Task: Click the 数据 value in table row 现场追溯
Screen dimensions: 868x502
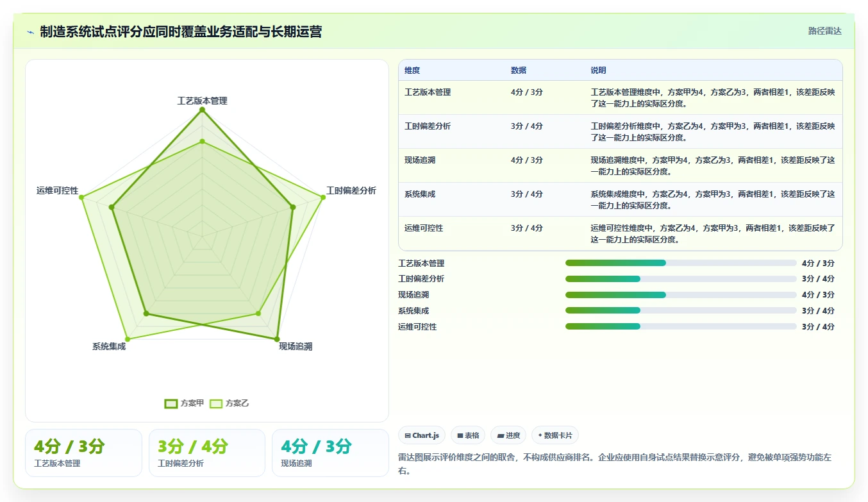Action: click(x=527, y=160)
